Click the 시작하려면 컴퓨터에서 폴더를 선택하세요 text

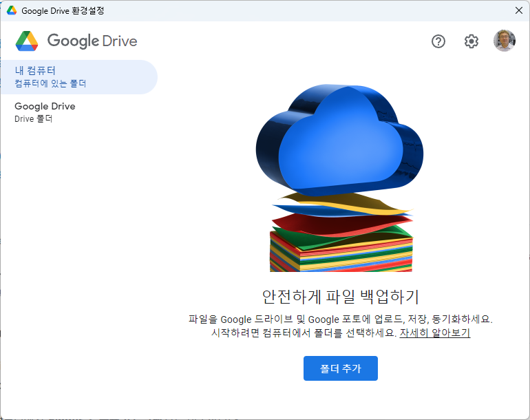[x=304, y=333]
